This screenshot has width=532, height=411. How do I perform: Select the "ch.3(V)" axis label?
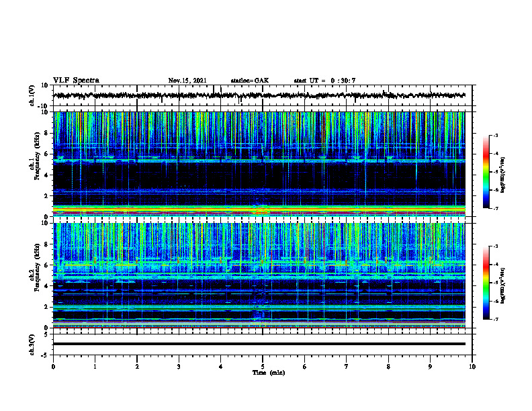[32, 345]
